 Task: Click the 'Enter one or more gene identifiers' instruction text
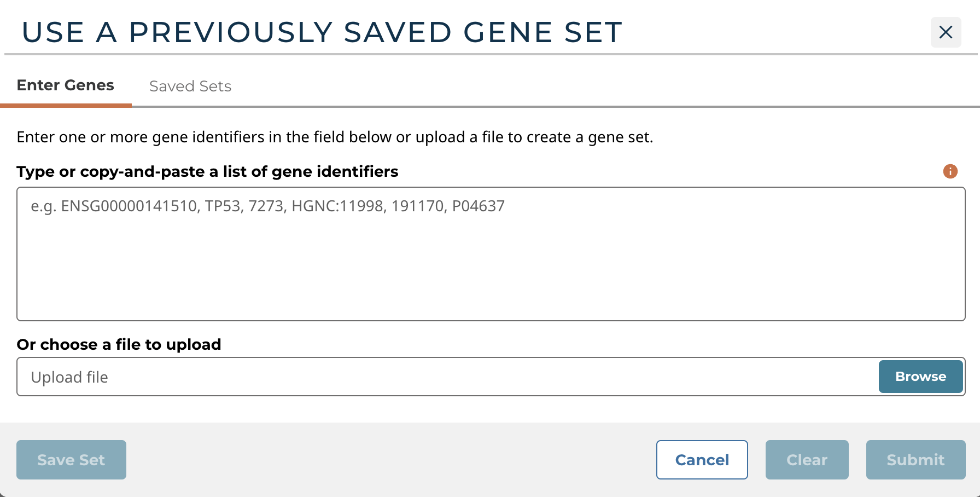pos(335,137)
